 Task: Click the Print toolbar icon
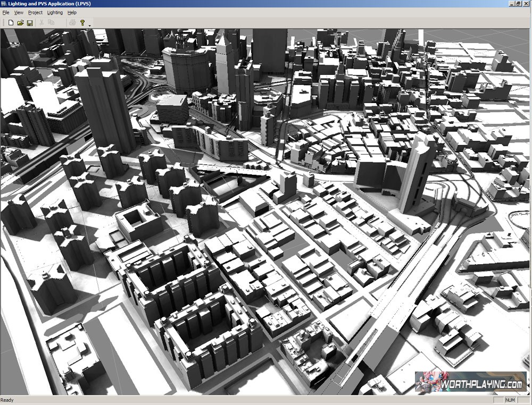click(x=72, y=22)
